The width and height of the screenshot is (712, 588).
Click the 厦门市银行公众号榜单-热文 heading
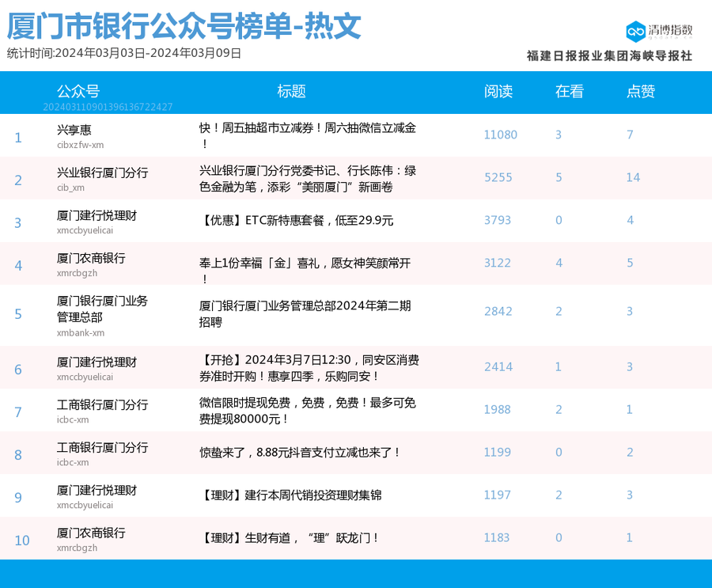click(184, 26)
